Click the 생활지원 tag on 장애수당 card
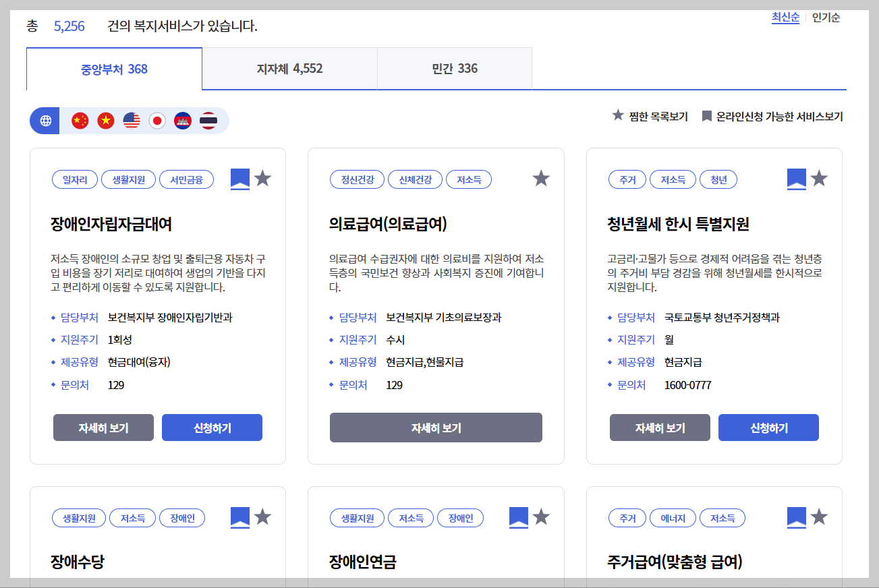The width and height of the screenshot is (879, 588). pos(79,518)
